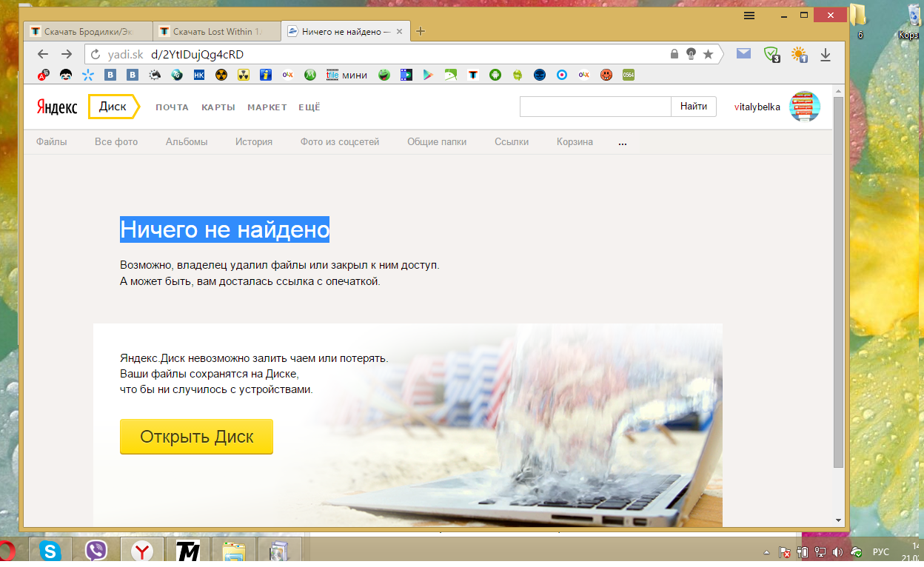Viewport: 924px width, 567px height.
Task: Bookmark the page with the star icon
Action: pos(708,54)
